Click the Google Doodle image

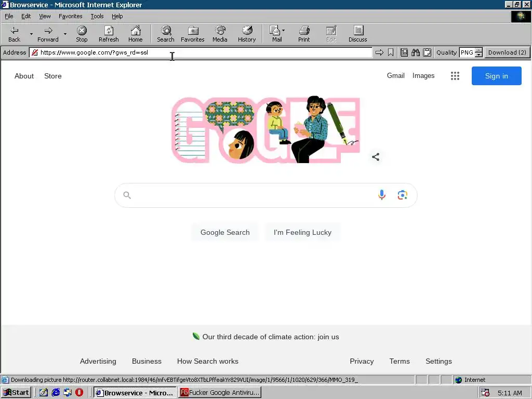(x=265, y=129)
